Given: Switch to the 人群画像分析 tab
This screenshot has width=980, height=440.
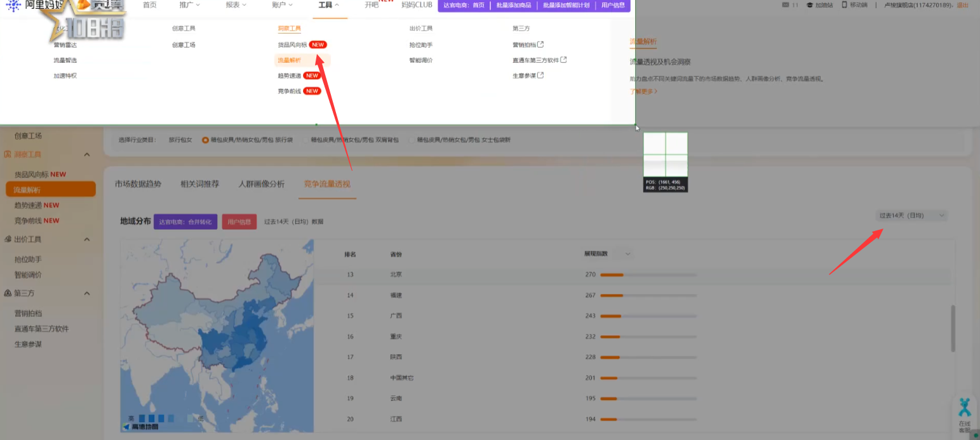Looking at the screenshot, I should (x=261, y=184).
